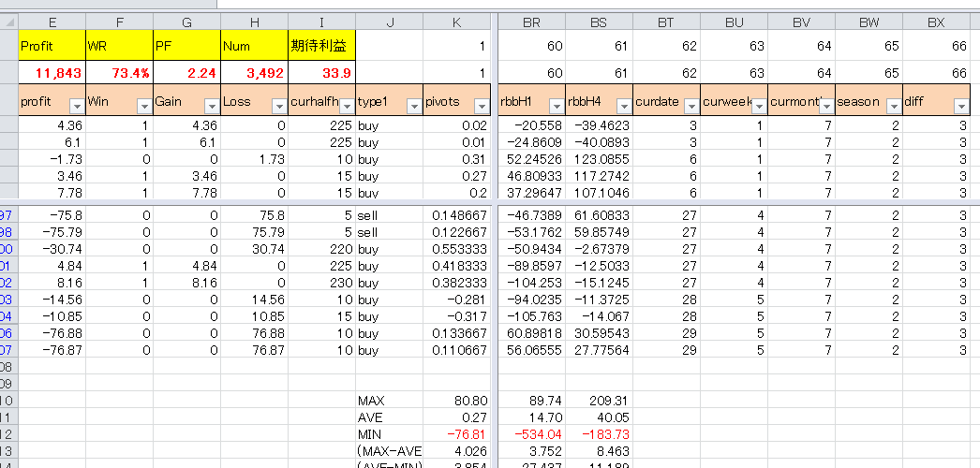Click the yellow WR header cell
The image size is (980, 468).
[120, 46]
